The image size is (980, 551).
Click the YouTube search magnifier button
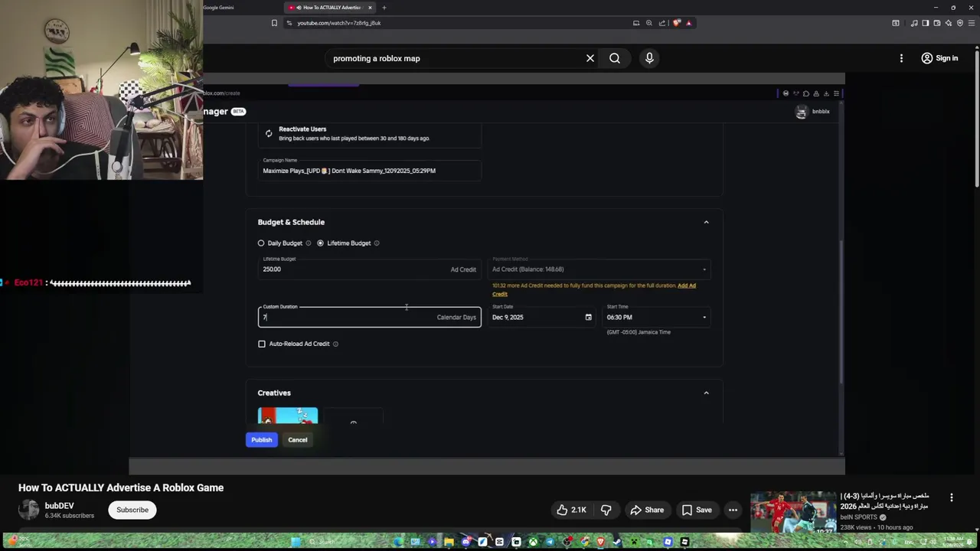coord(615,58)
